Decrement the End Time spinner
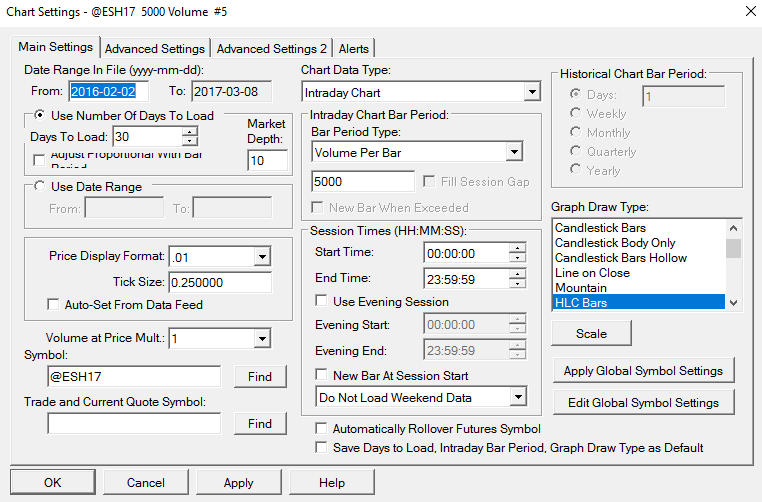The height and width of the screenshot is (502, 762). (518, 284)
